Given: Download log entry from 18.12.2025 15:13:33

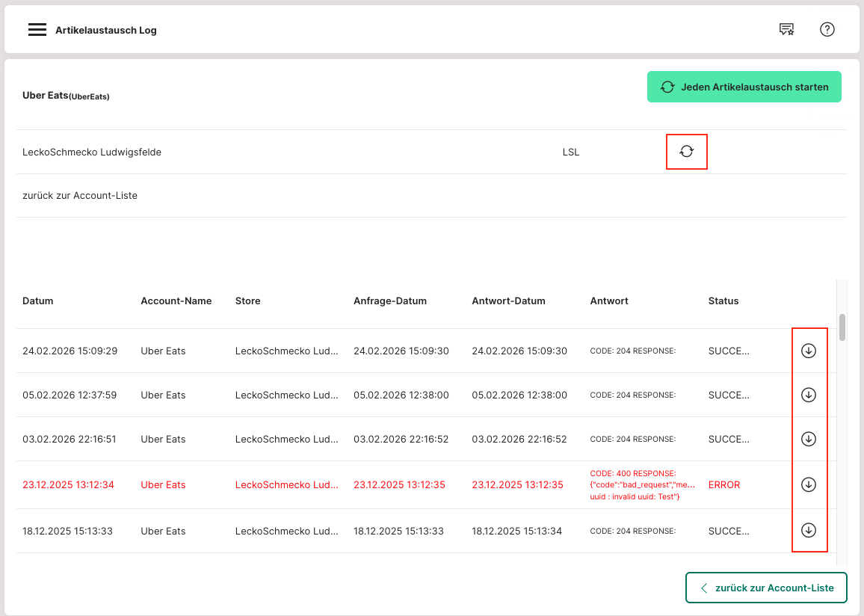Looking at the screenshot, I should tap(808, 531).
